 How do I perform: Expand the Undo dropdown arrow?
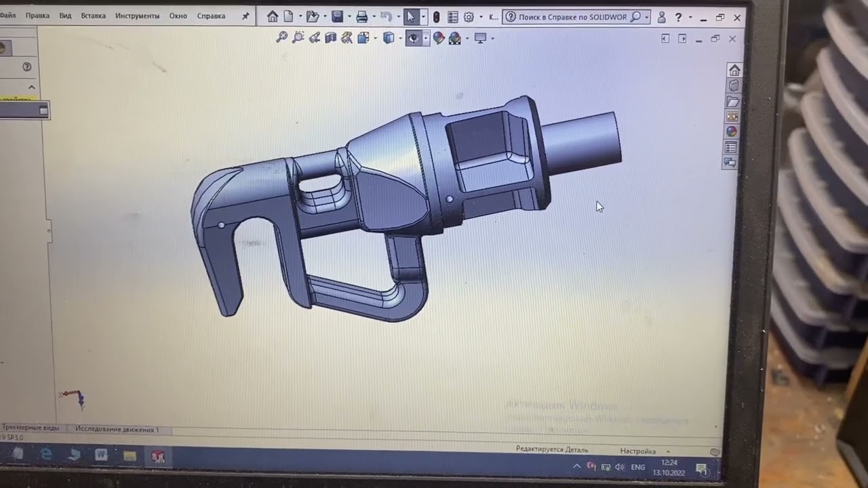[397, 16]
